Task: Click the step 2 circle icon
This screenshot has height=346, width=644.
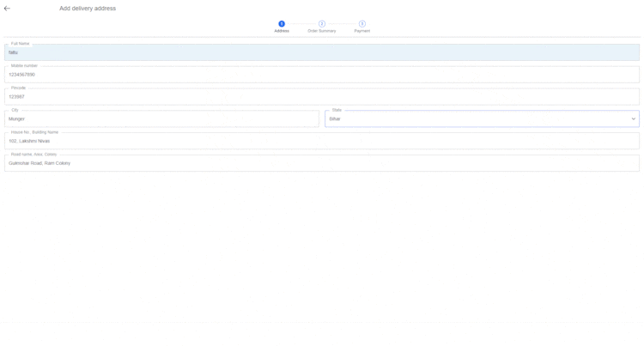Action: [x=322, y=24]
